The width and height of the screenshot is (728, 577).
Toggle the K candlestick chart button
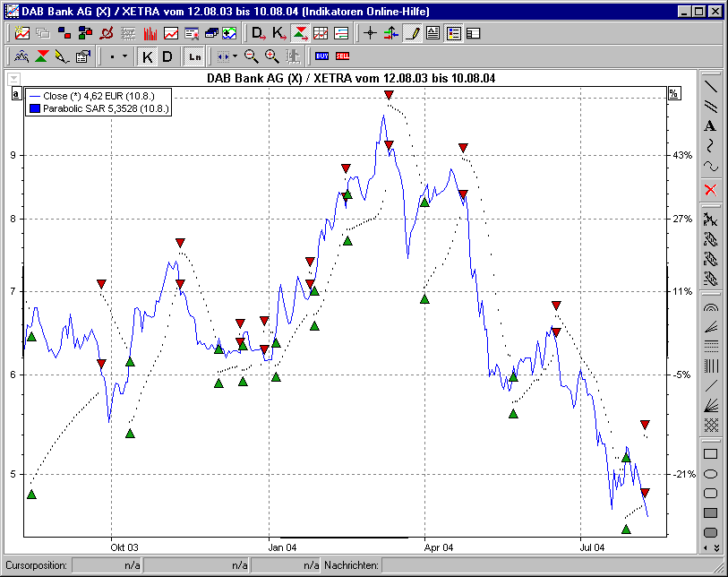pyautogui.click(x=146, y=56)
